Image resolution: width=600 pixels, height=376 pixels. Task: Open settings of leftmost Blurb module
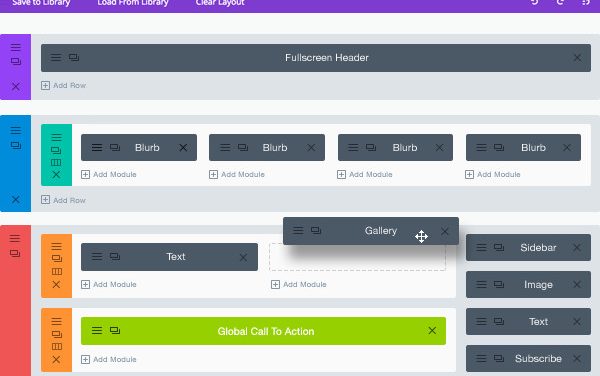tap(97, 148)
